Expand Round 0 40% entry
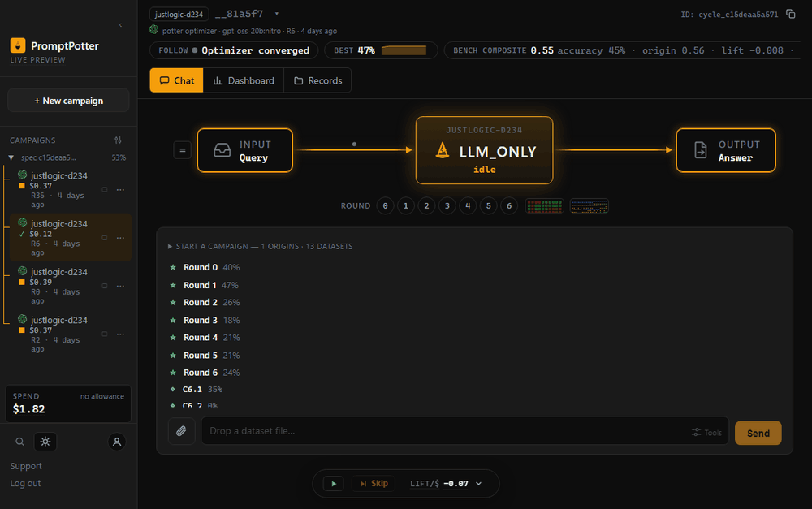Viewport: 812px width, 509px height. coord(205,267)
